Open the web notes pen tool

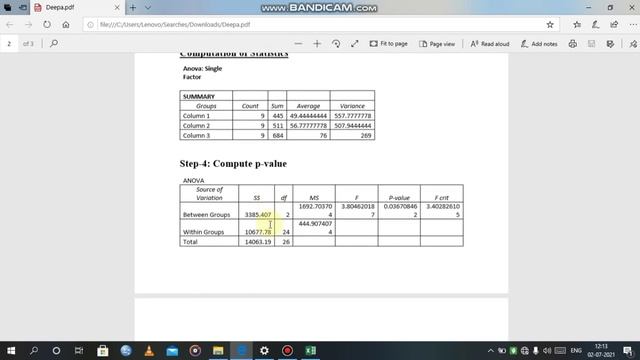click(596, 24)
